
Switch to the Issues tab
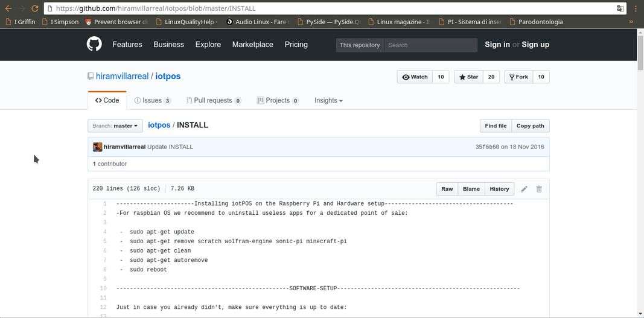click(x=152, y=100)
